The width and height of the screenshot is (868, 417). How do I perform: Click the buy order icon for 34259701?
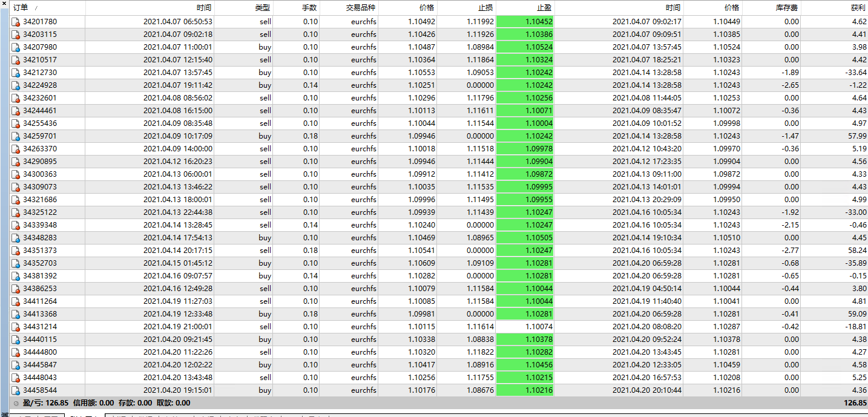(x=16, y=136)
